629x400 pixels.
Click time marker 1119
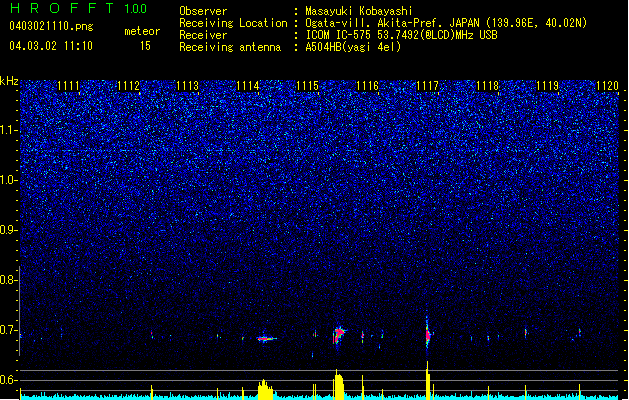click(547, 86)
